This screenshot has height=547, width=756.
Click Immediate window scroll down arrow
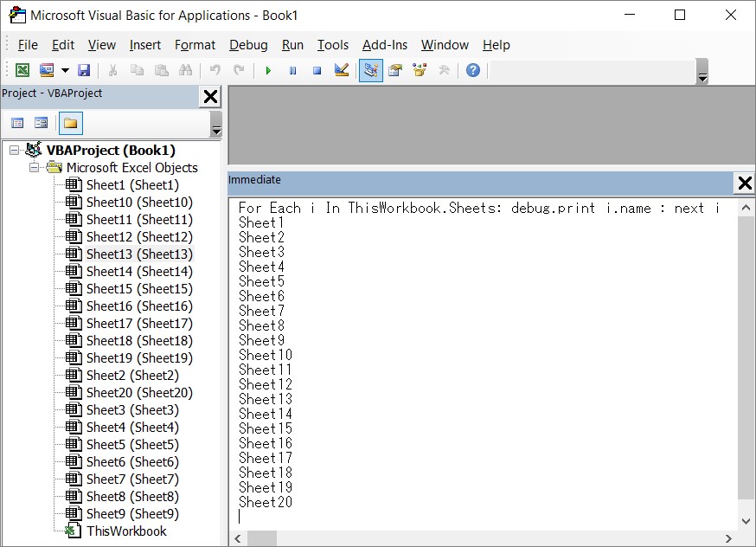click(x=746, y=521)
